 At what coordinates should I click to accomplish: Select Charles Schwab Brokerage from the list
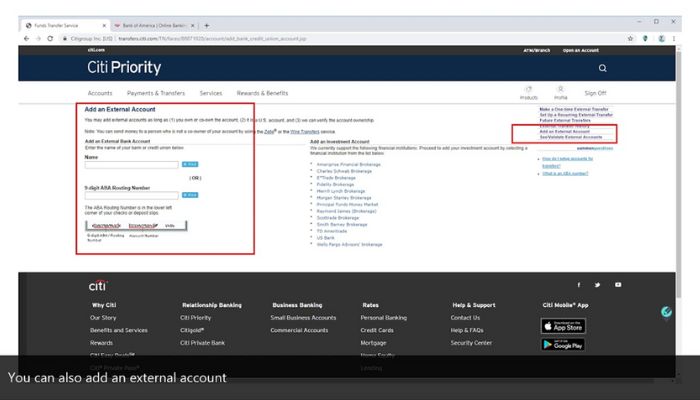(343, 171)
